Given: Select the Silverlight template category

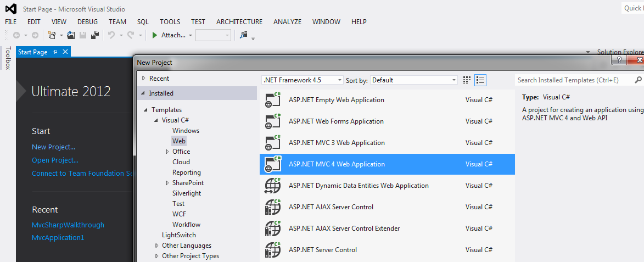Looking at the screenshot, I should tap(187, 193).
